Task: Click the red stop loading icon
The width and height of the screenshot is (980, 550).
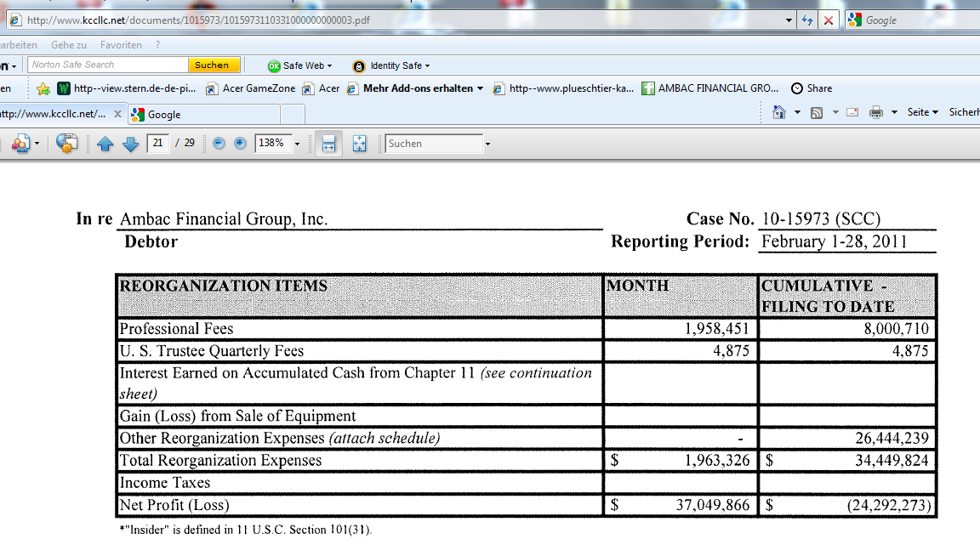Action: pos(829,20)
